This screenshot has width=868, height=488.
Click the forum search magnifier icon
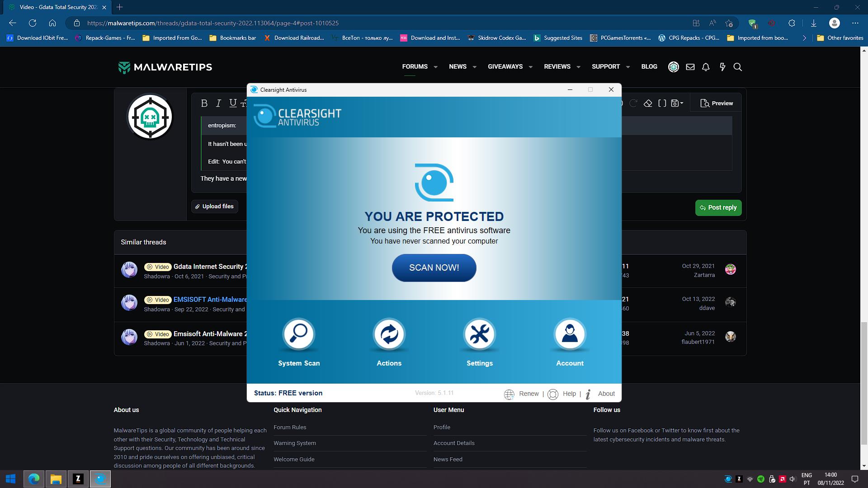737,67
